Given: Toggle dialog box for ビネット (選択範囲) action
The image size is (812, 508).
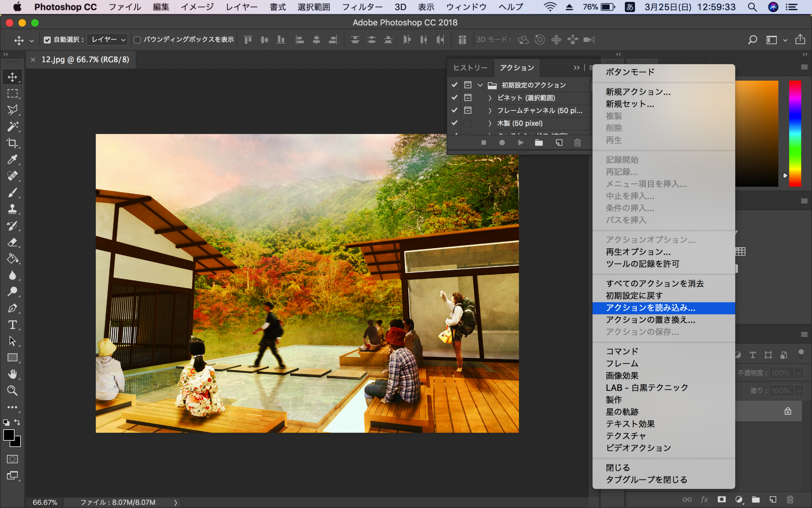Looking at the screenshot, I should (x=468, y=98).
